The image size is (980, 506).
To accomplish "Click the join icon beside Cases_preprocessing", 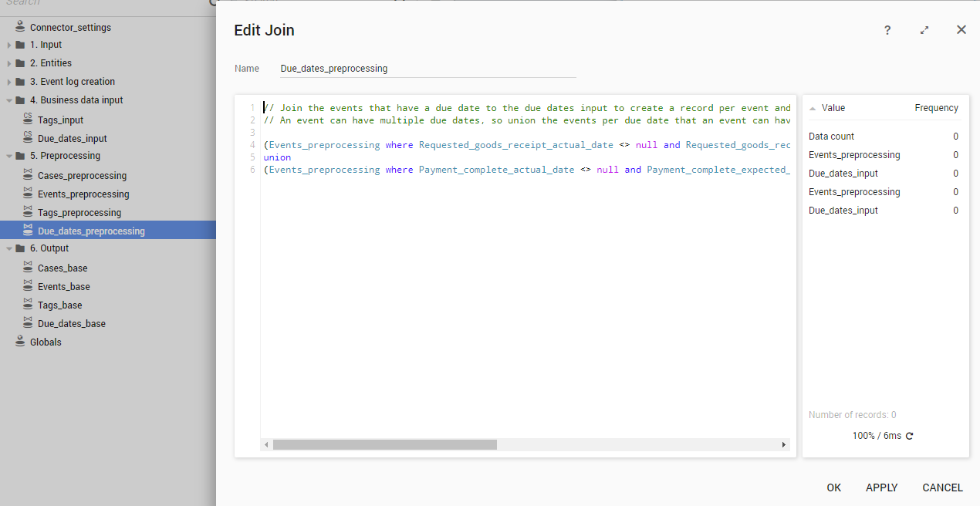I will (26, 175).
